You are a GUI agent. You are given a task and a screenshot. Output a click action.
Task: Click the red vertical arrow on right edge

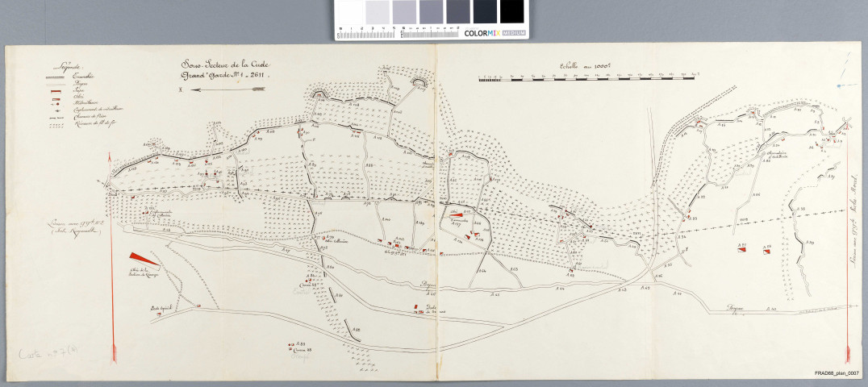pyautogui.click(x=847, y=242)
